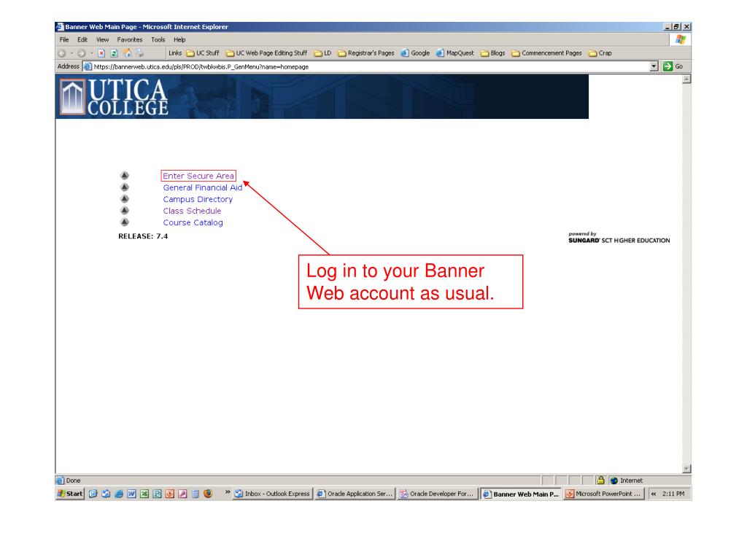Viewport: 747px width, 560px height.
Task: Open the Tools menu
Action: [x=158, y=39]
